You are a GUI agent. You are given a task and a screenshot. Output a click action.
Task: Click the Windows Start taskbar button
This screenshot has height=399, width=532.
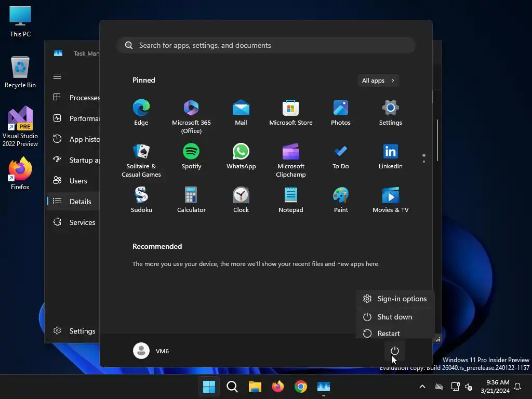pos(209,387)
